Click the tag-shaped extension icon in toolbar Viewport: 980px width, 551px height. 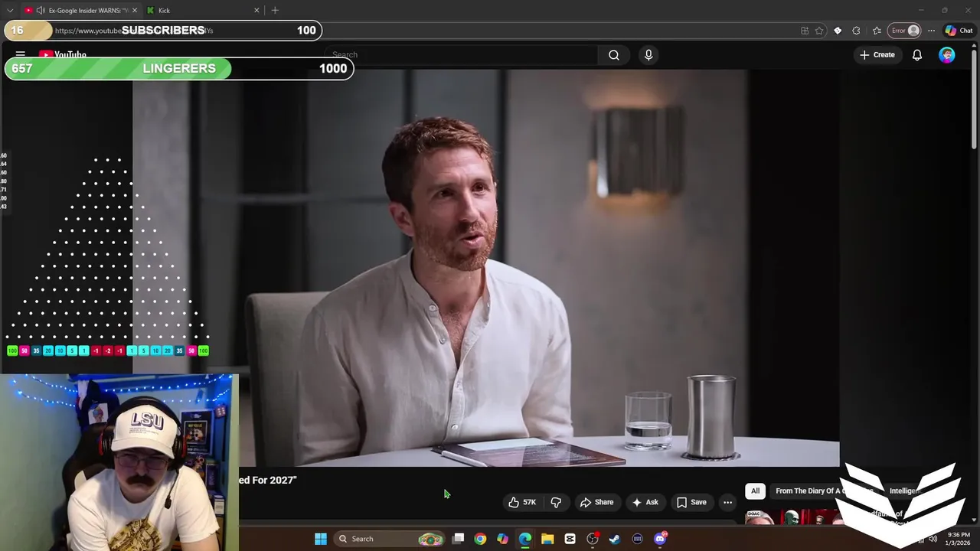(838, 31)
